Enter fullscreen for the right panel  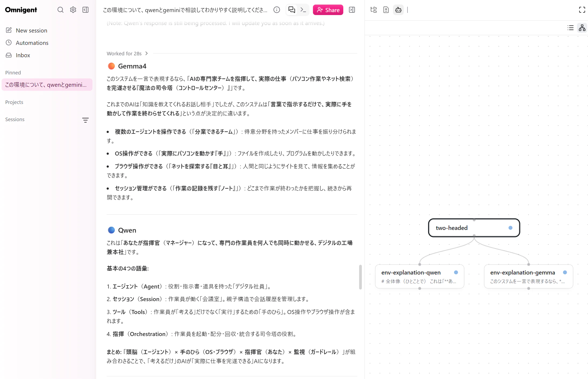click(582, 10)
